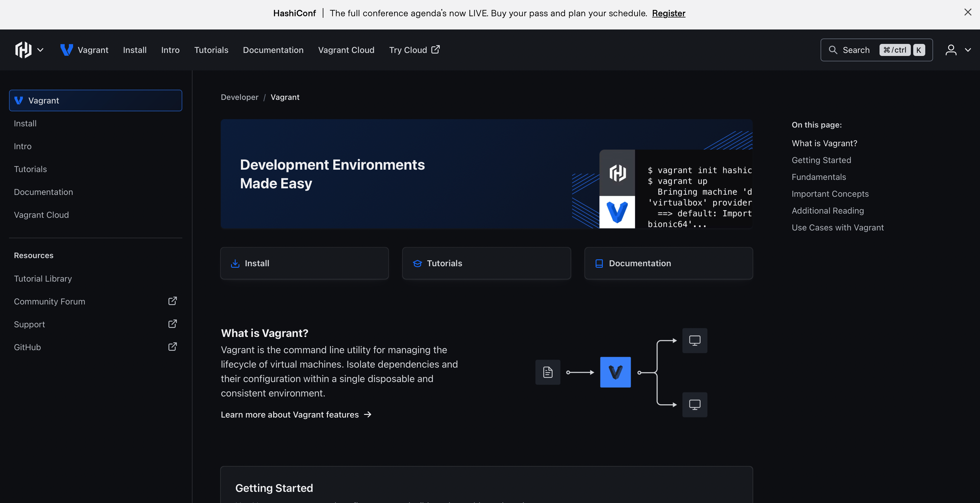Screen dimensions: 980x503
Task: Click the Vagrant breadcrumb
Action: coord(285,97)
